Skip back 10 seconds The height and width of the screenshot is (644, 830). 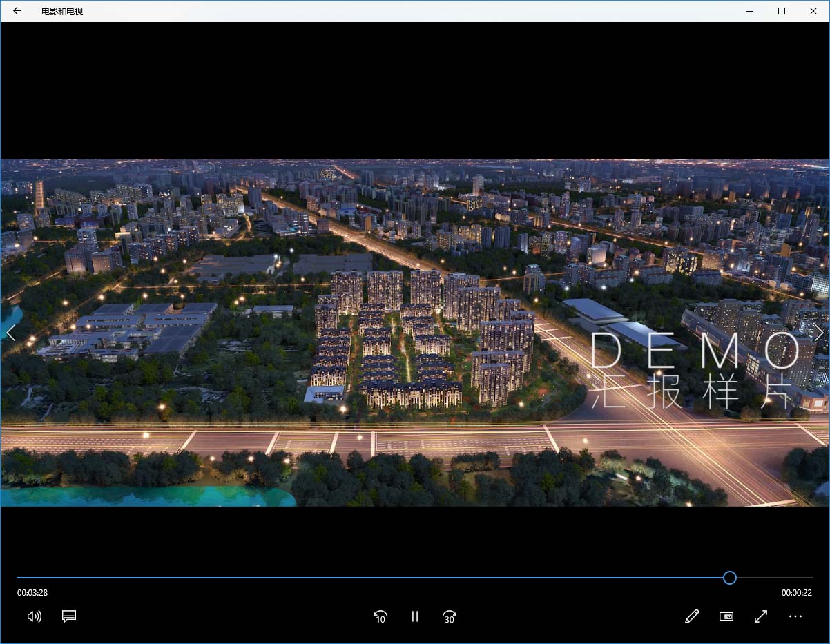click(380, 616)
